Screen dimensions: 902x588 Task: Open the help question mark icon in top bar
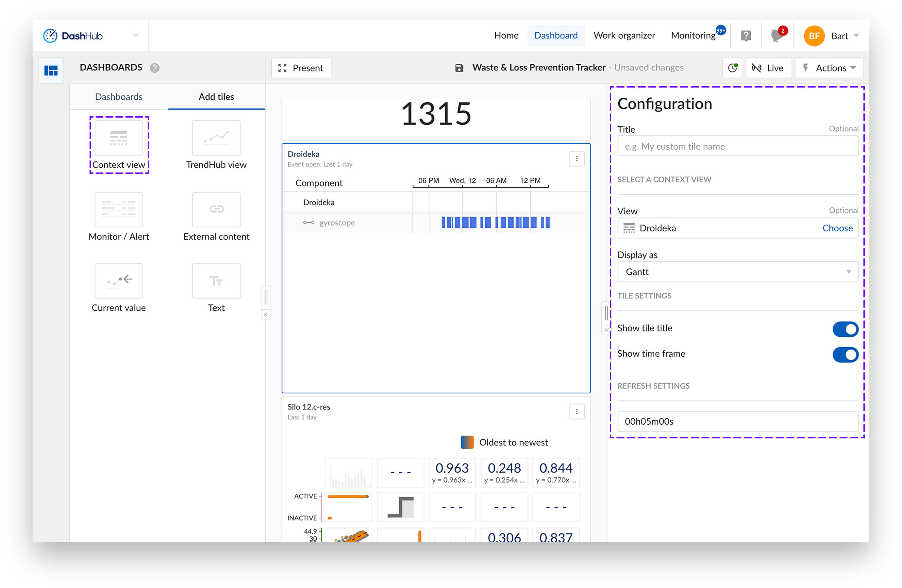pyautogui.click(x=745, y=36)
